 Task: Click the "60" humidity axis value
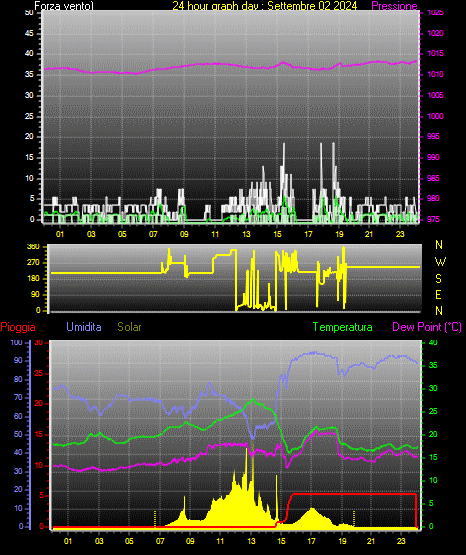[x=18, y=416]
